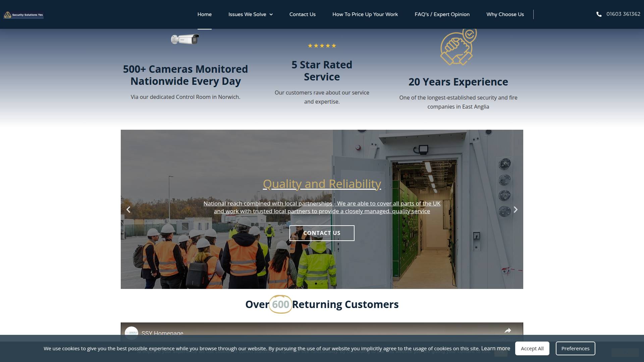This screenshot has height=362, width=644.
Task: Accept All cookies
Action: click(x=532, y=348)
